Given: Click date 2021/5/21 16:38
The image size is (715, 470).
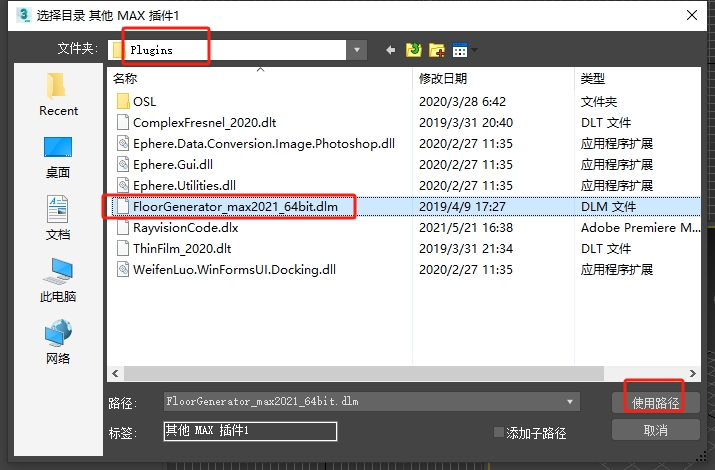Looking at the screenshot, I should pos(466,227).
